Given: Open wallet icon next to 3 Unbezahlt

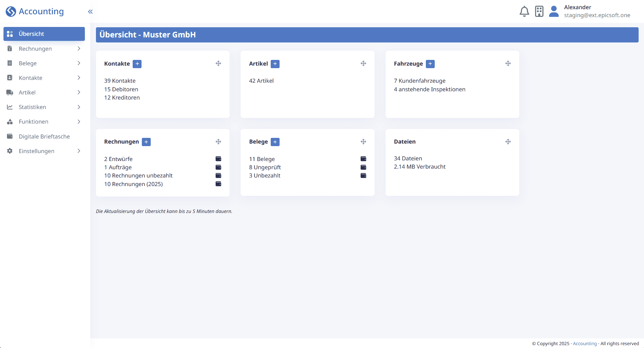Looking at the screenshot, I should click(x=363, y=176).
